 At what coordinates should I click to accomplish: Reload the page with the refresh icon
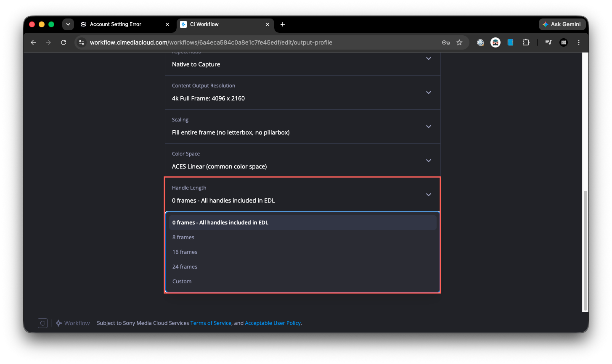pyautogui.click(x=64, y=42)
